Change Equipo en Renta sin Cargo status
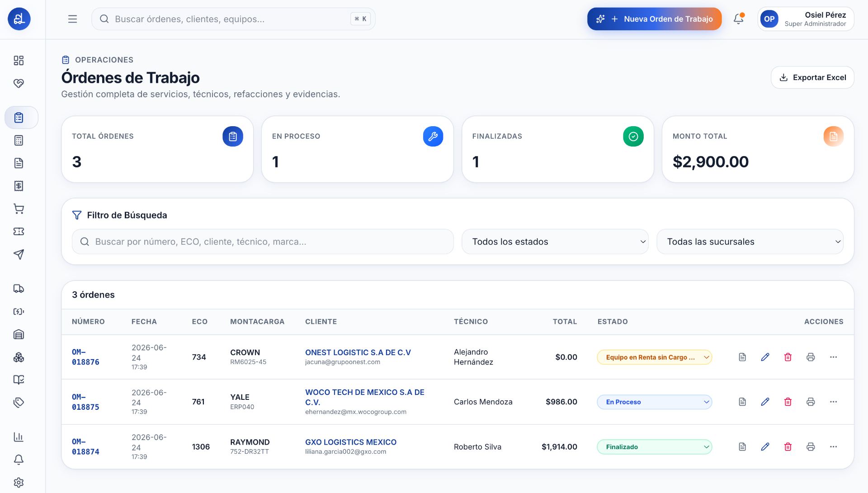This screenshot has width=868, height=493. point(654,357)
